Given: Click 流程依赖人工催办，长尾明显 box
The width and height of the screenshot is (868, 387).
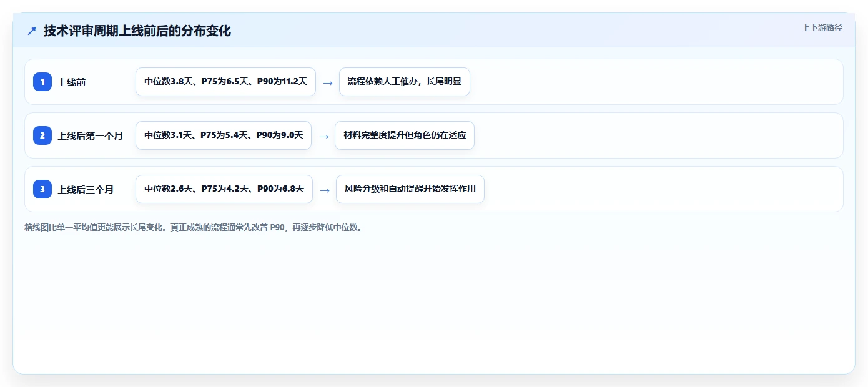Looking at the screenshot, I should click(x=405, y=82).
